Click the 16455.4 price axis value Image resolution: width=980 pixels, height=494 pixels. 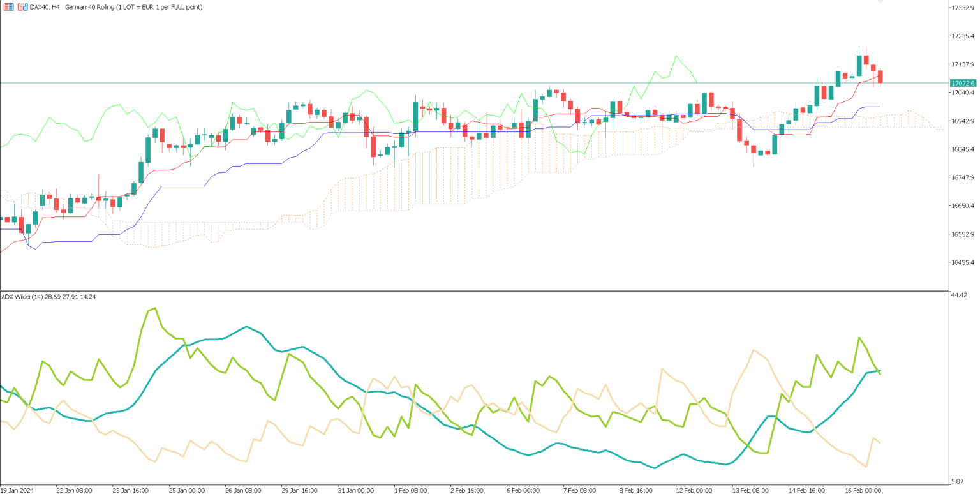click(963, 262)
